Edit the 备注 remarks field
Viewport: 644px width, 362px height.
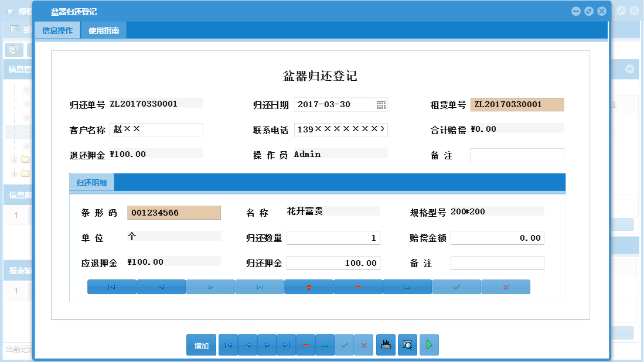517,155
